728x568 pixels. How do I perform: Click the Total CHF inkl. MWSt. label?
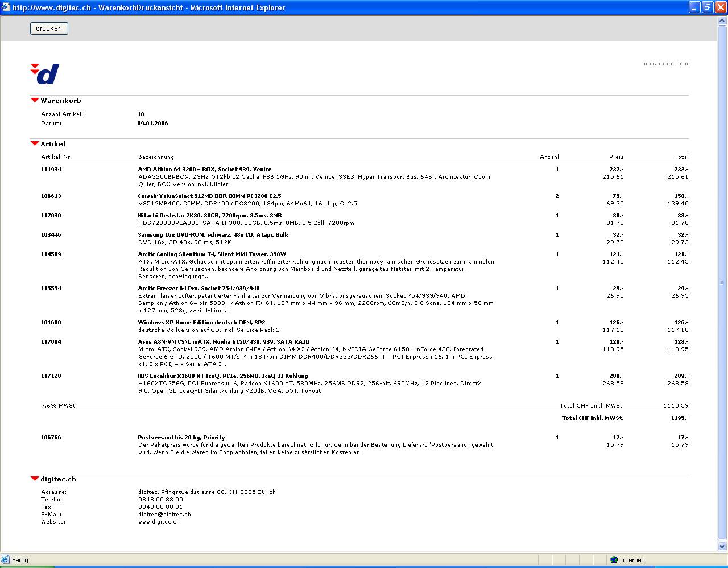(593, 418)
